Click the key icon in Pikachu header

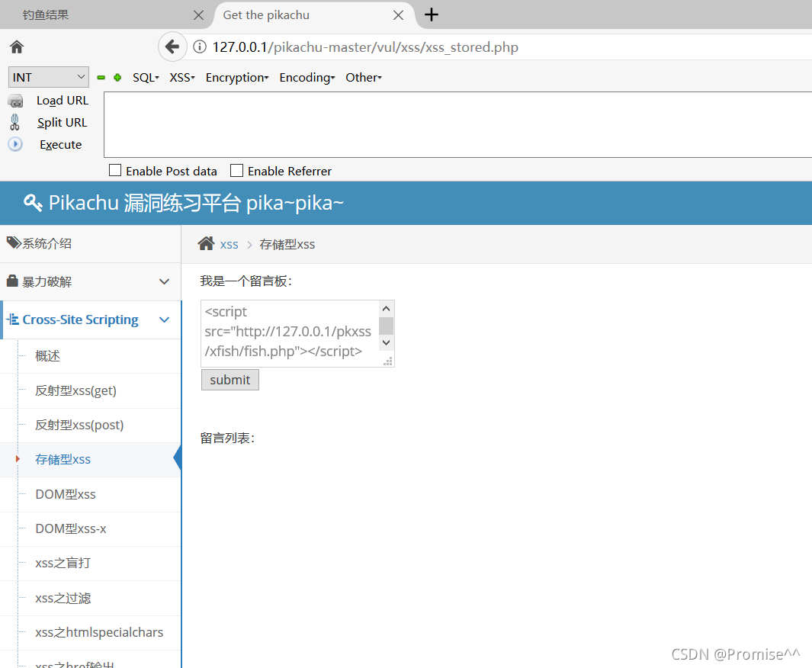pyautogui.click(x=33, y=203)
